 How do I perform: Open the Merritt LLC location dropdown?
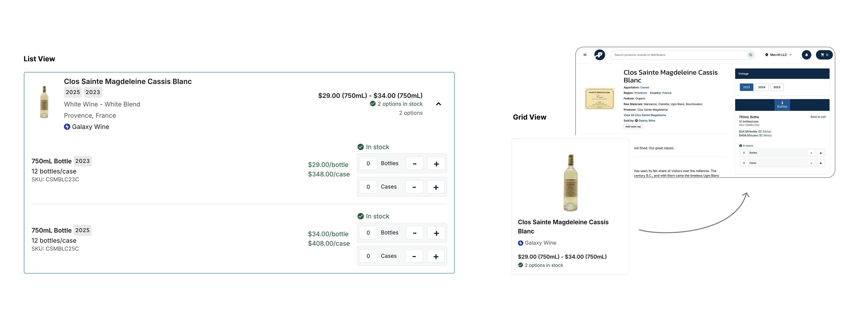click(x=778, y=55)
